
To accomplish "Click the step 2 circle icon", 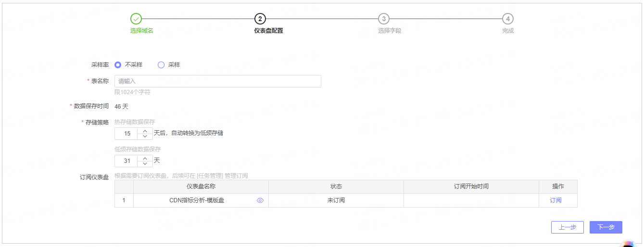I will point(260,19).
